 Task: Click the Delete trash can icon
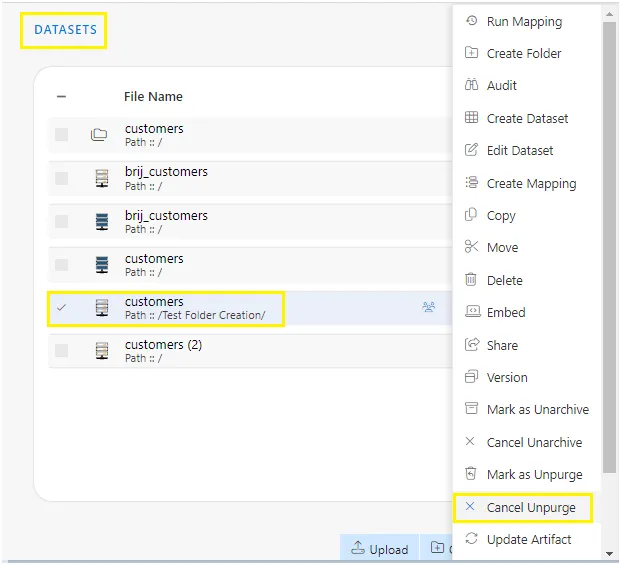pyautogui.click(x=471, y=279)
